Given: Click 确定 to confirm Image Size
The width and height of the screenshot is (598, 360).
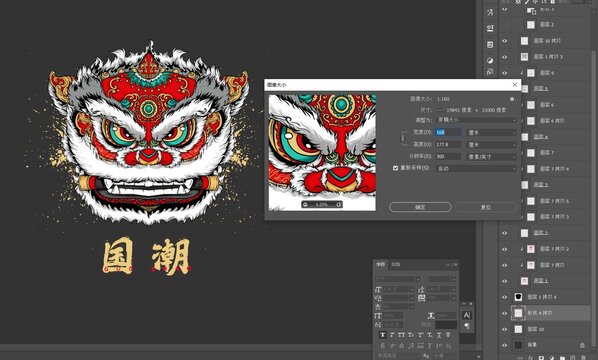Looking at the screenshot, I should [420, 207].
